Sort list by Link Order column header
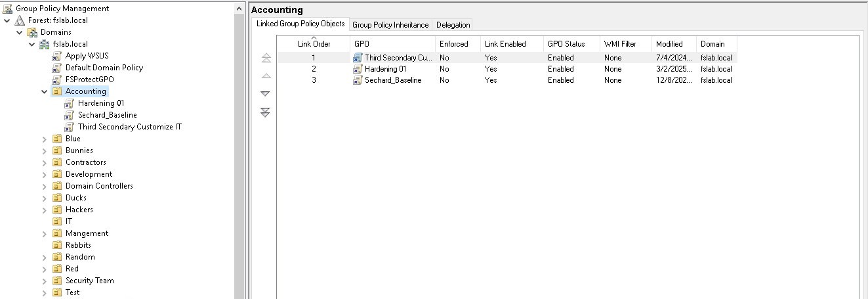868x299 pixels. pyautogui.click(x=314, y=44)
